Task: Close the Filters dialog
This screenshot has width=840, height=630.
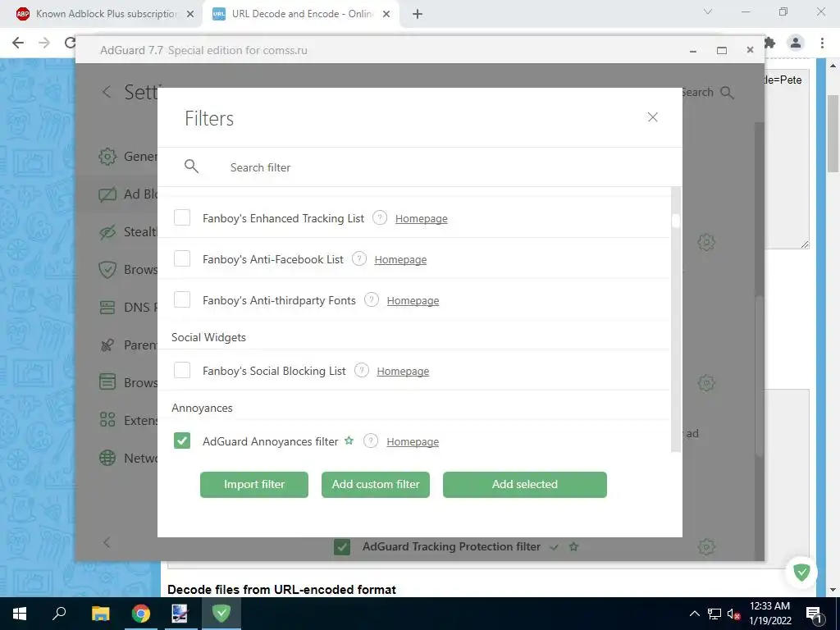Action: click(652, 117)
